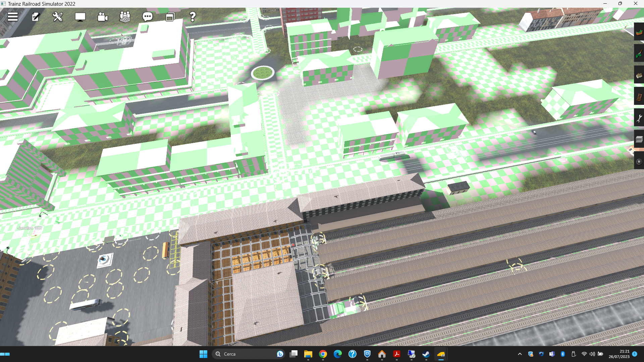Open the multiplayer people menu
644x362 pixels.
(x=125, y=17)
